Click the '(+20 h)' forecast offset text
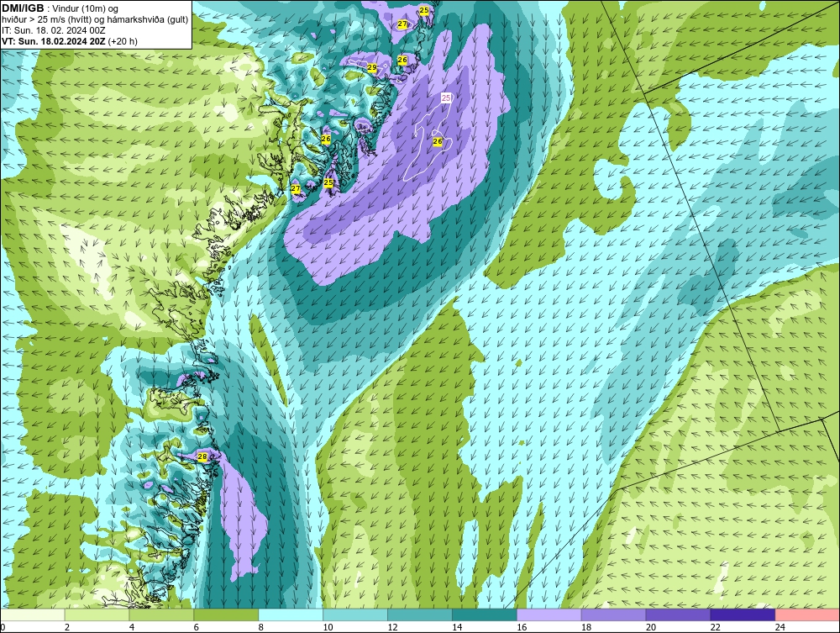 coord(123,41)
